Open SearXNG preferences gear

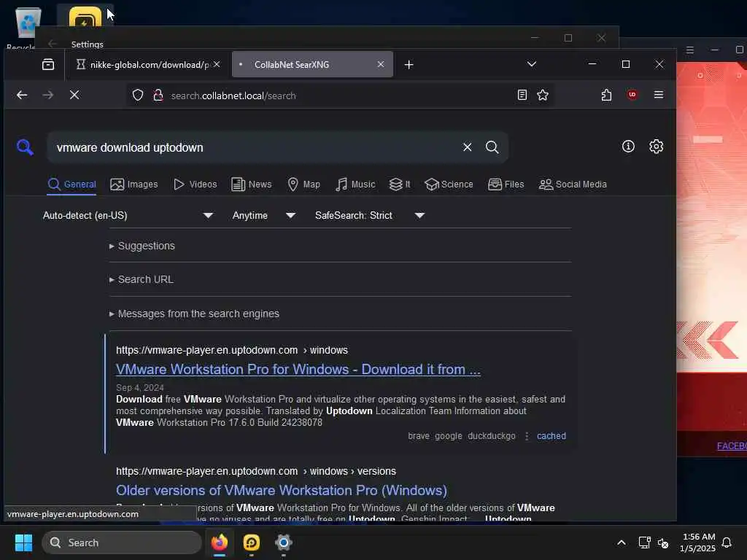[656, 146]
